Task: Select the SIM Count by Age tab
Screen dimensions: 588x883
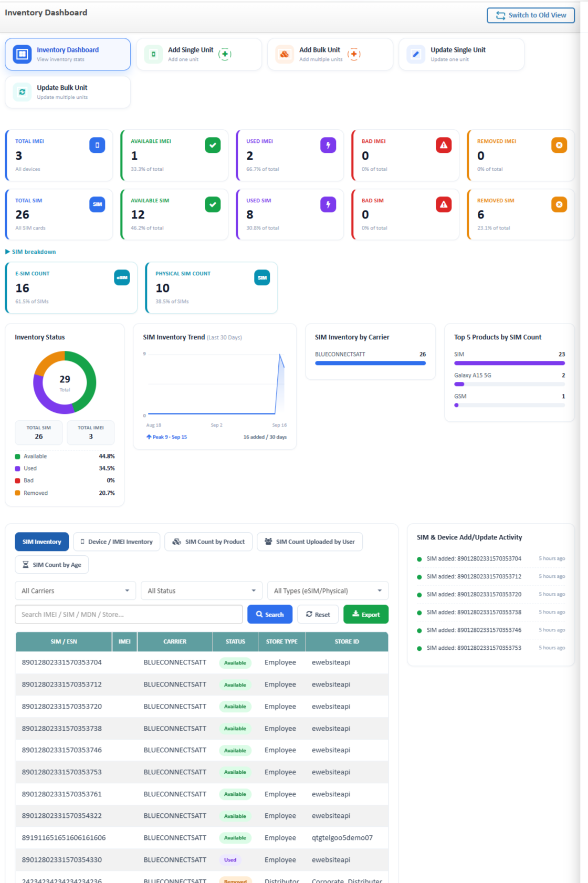Action: pos(51,565)
